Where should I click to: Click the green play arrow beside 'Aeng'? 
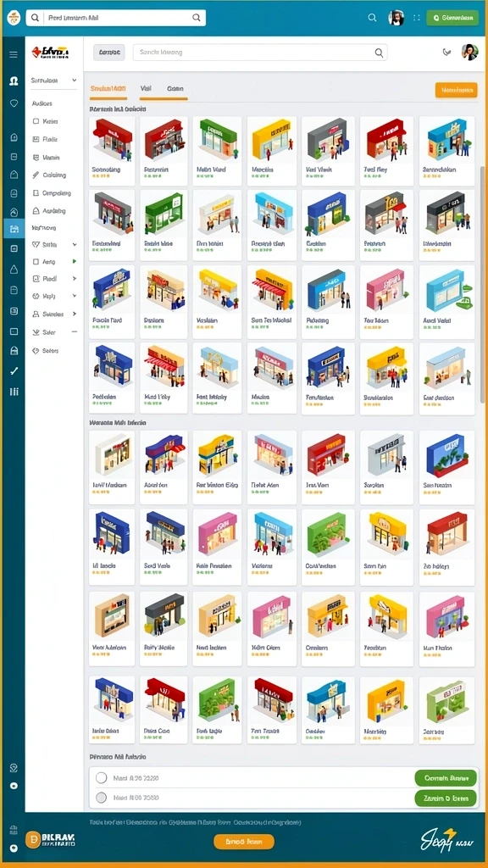(x=75, y=261)
